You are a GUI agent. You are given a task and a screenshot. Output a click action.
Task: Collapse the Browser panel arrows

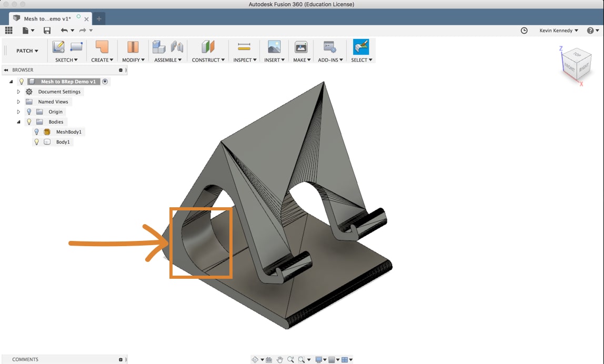pos(6,70)
